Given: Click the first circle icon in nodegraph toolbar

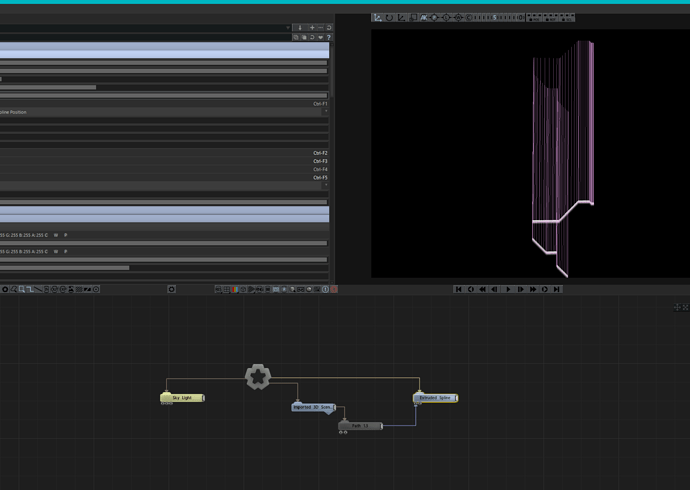Looking at the screenshot, I should pos(5,289).
